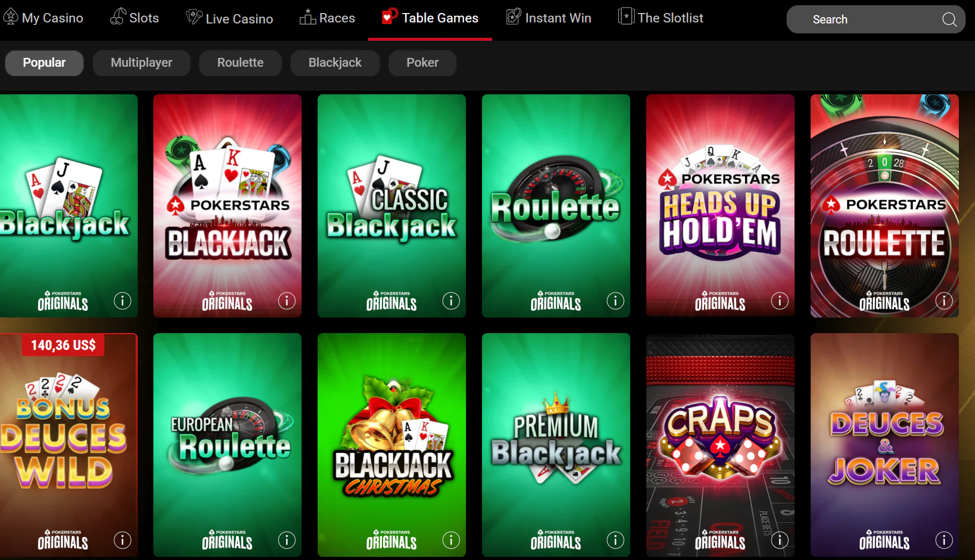Show info for PokerStars Roulette
The image size is (975, 560).
point(944,301)
